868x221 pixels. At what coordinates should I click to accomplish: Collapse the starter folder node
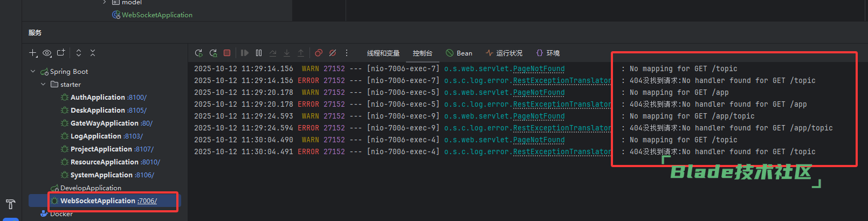click(x=43, y=85)
